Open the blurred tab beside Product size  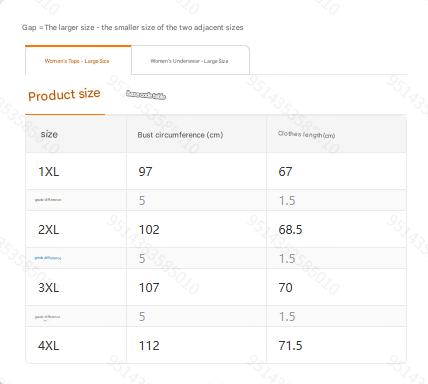146,95
